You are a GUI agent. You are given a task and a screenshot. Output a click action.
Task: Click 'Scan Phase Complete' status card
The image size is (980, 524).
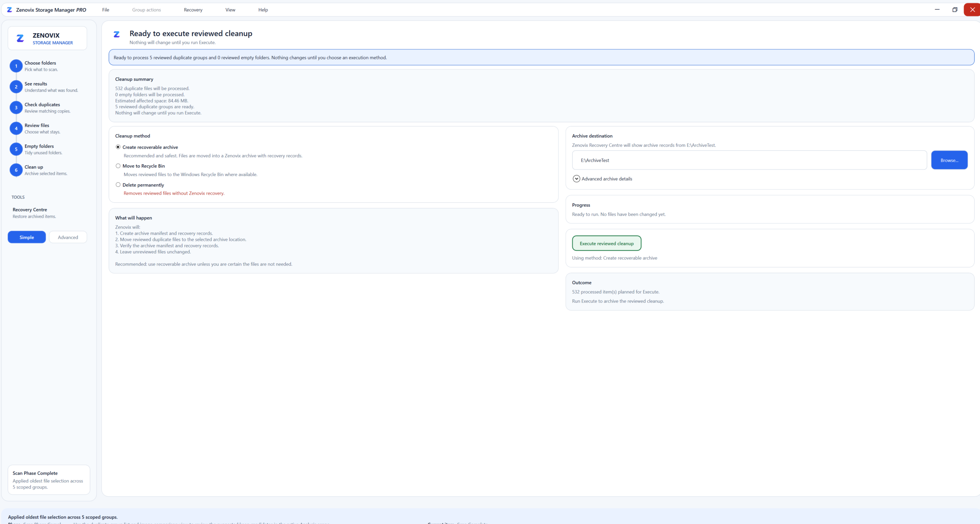[x=49, y=480]
